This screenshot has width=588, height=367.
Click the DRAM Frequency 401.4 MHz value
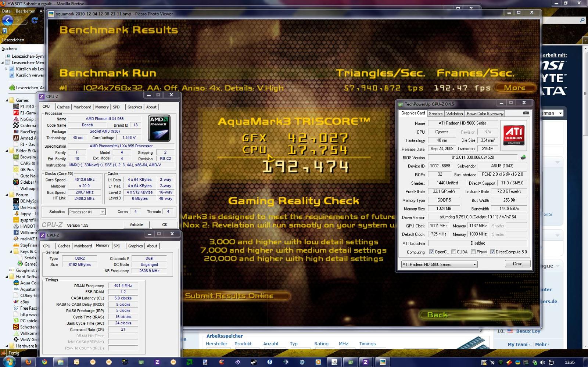pos(123,285)
